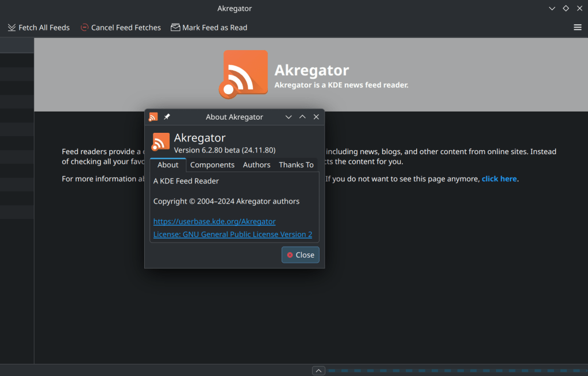Click Akregator icon in dialog title bar
Screen dimensions: 588x376
click(153, 117)
